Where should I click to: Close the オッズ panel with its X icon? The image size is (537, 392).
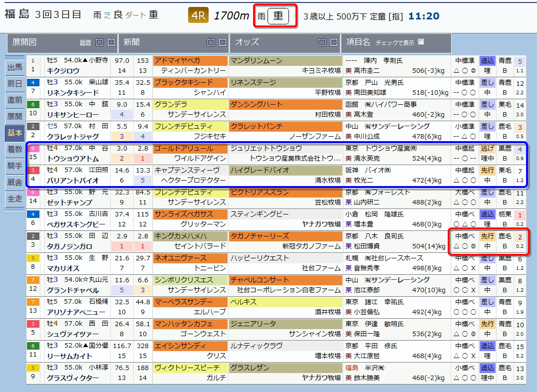click(334, 42)
